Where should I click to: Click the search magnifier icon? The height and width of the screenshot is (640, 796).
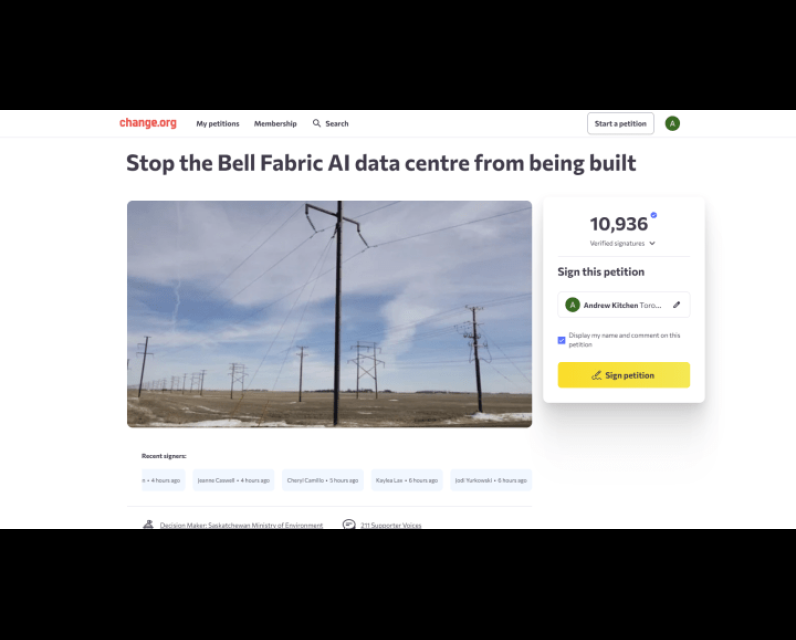tap(317, 123)
